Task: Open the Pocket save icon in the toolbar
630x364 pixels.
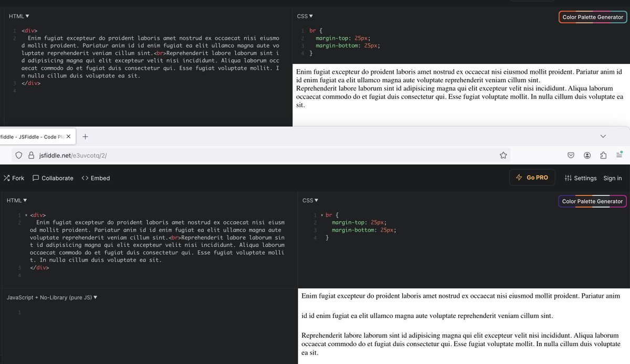Action: click(571, 155)
